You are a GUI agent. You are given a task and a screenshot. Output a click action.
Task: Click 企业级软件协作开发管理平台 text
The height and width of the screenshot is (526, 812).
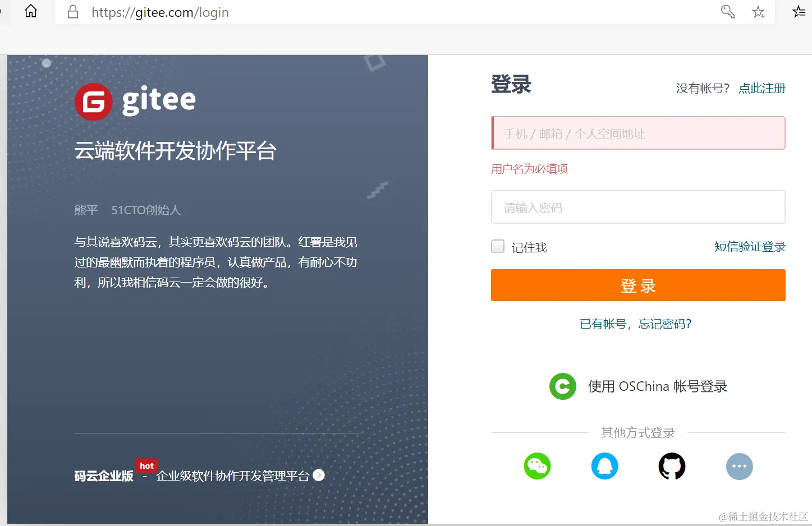[x=233, y=476]
